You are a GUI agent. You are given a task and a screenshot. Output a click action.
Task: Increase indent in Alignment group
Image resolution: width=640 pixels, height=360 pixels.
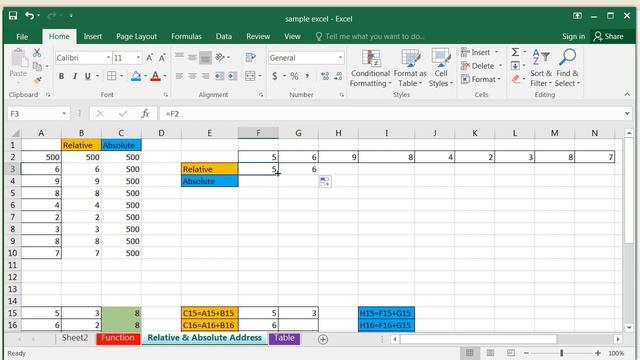tap(233, 76)
